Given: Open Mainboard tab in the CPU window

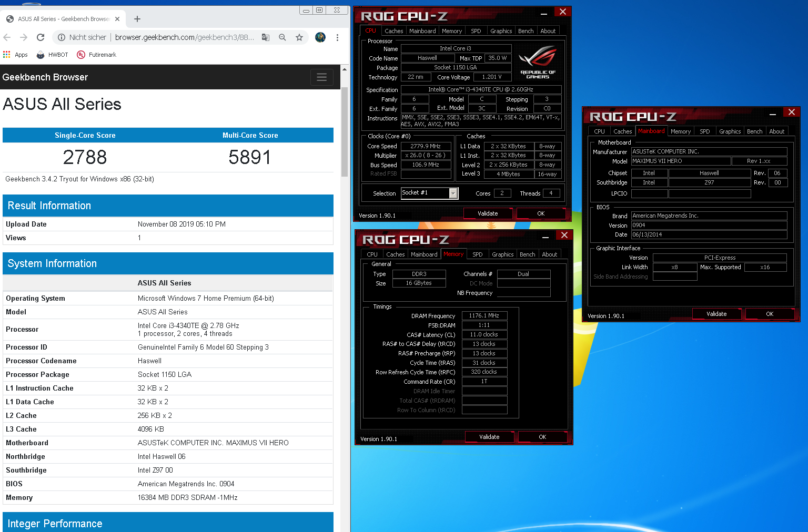Looking at the screenshot, I should pos(422,31).
